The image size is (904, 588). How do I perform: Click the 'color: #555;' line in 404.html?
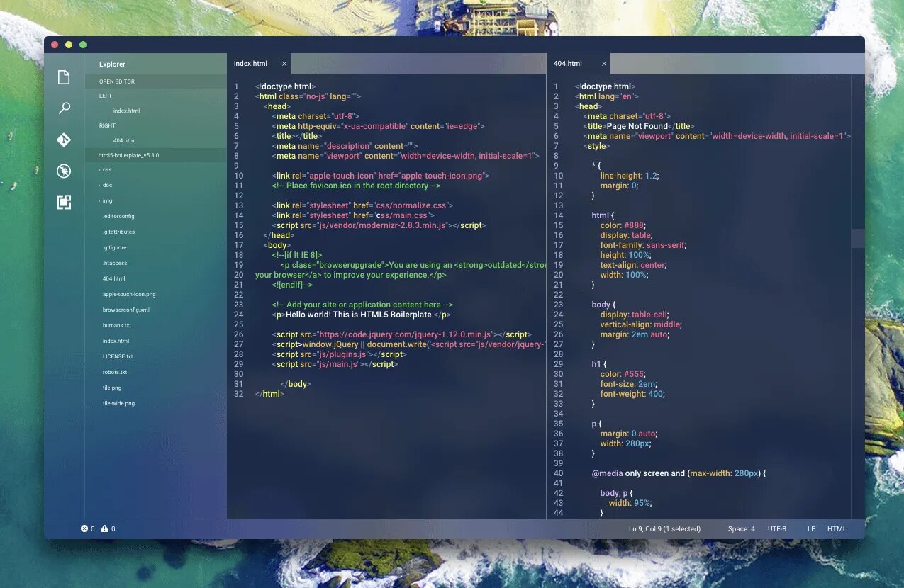[x=623, y=374]
